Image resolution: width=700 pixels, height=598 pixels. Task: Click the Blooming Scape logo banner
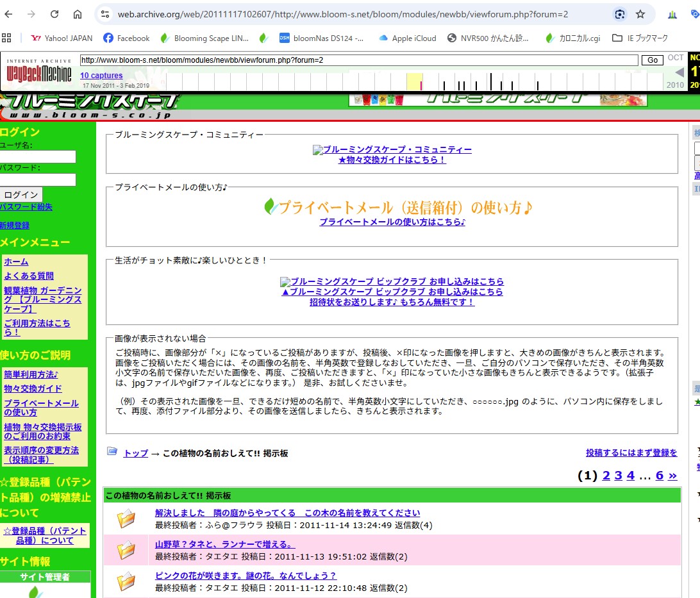pyautogui.click(x=92, y=106)
